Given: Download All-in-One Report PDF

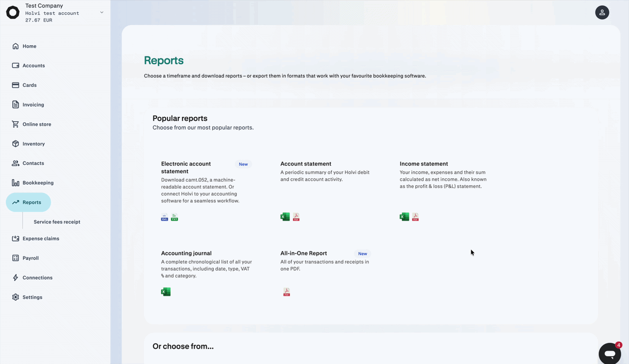Looking at the screenshot, I should (x=286, y=292).
